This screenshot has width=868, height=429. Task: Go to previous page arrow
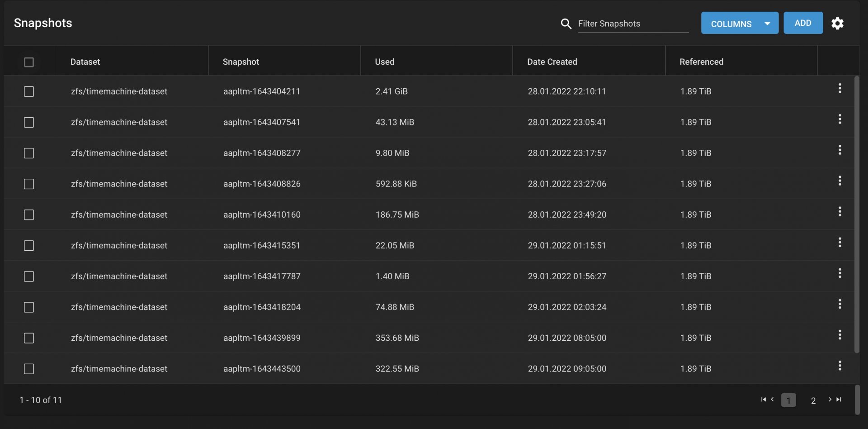pyautogui.click(x=772, y=399)
